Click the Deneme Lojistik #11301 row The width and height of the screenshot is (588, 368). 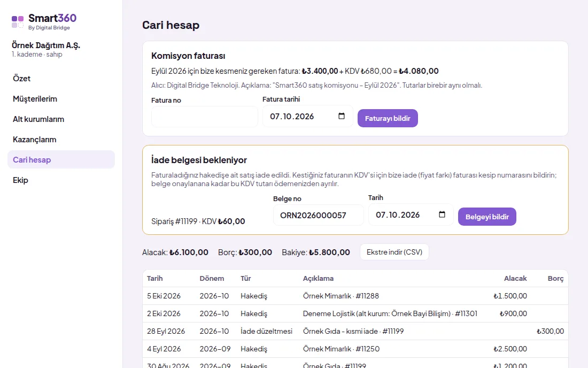coord(355,313)
